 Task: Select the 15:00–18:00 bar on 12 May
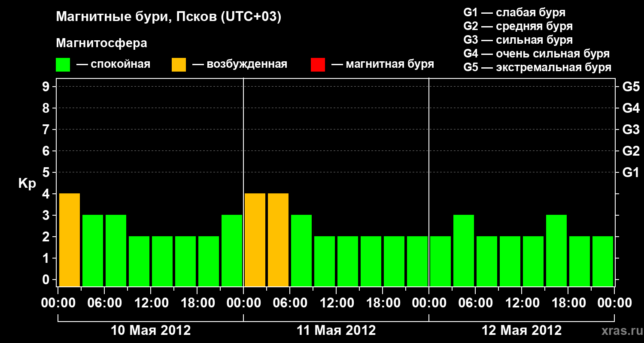coord(556,250)
